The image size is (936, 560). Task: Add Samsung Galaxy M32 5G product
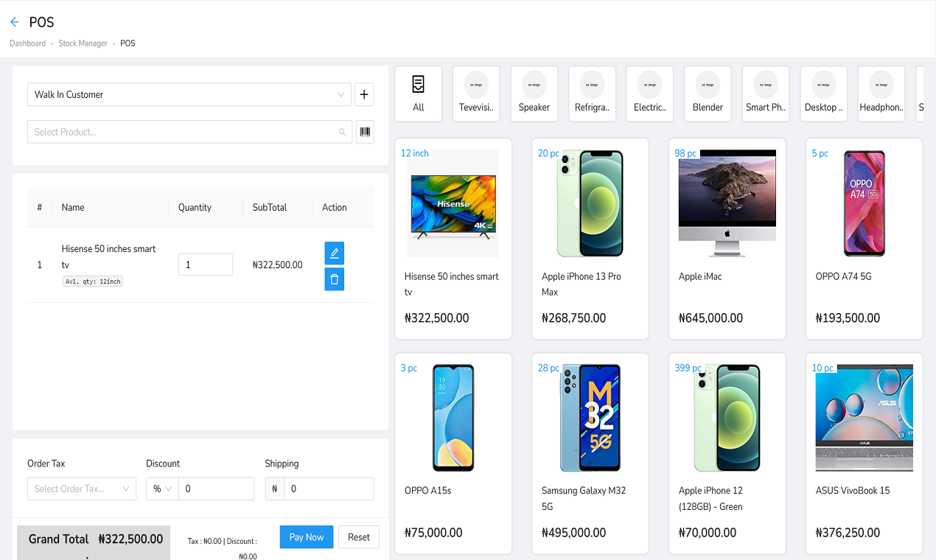point(590,453)
